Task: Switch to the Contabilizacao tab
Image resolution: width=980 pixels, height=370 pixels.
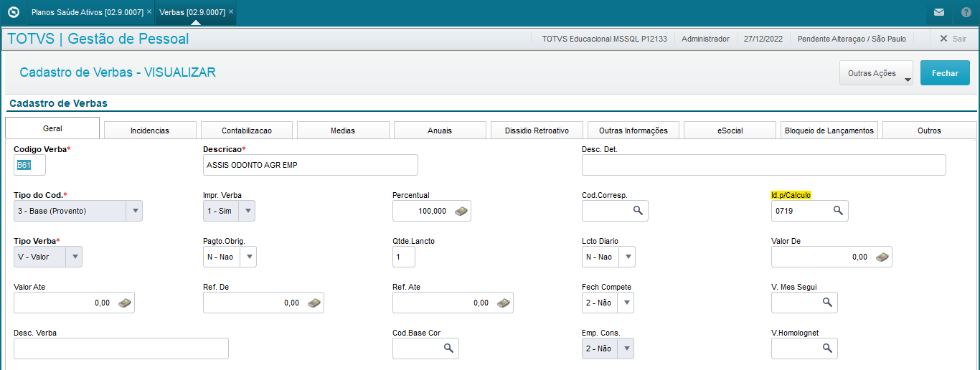Action: coord(247,131)
